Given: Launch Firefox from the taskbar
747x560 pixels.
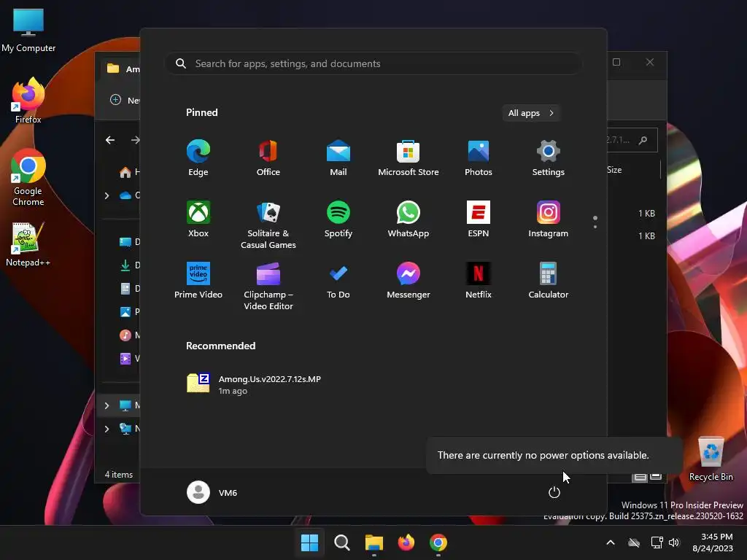Looking at the screenshot, I should [406, 542].
